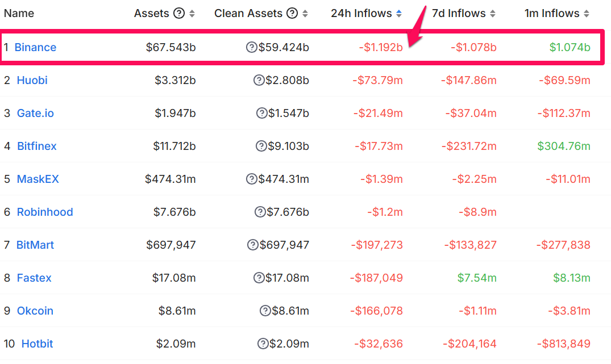Image resolution: width=611 pixels, height=364 pixels.
Task: Click the help icon beside Clean Assets header
Action: (x=292, y=14)
